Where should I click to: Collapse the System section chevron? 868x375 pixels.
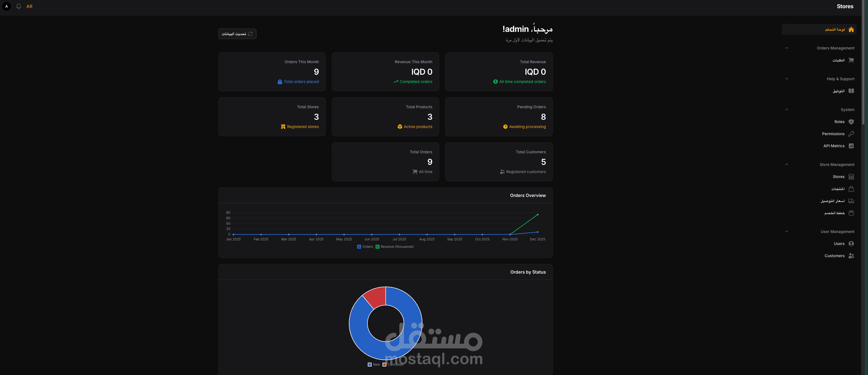(786, 110)
